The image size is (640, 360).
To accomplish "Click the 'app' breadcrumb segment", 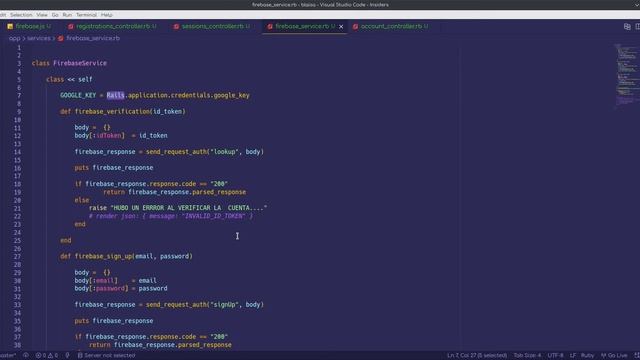I will [x=14, y=38].
